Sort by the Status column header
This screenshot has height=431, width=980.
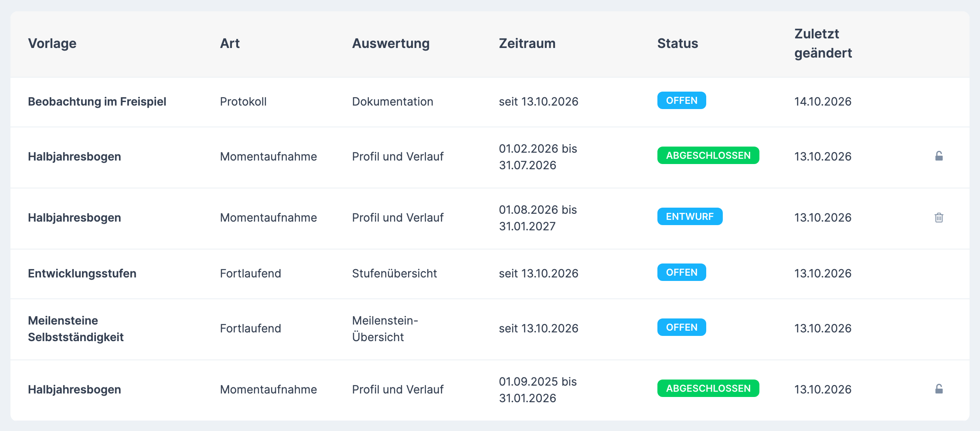[x=677, y=43]
